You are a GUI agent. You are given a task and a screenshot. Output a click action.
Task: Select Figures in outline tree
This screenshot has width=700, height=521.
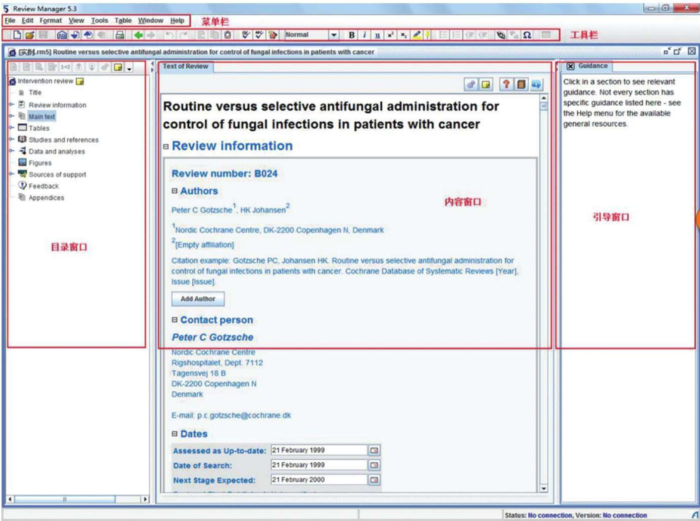[40, 163]
